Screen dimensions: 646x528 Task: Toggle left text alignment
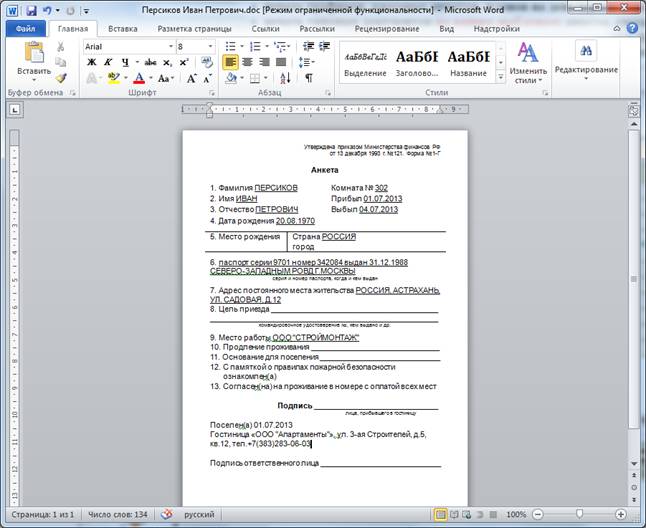click(x=230, y=62)
